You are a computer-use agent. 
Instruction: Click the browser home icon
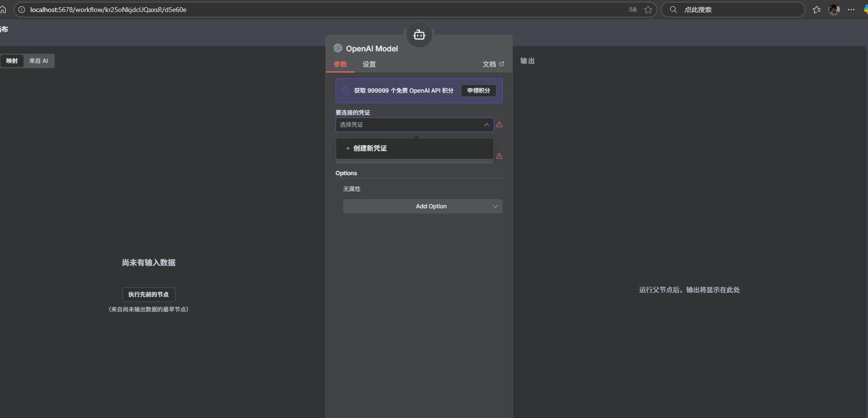(3, 10)
